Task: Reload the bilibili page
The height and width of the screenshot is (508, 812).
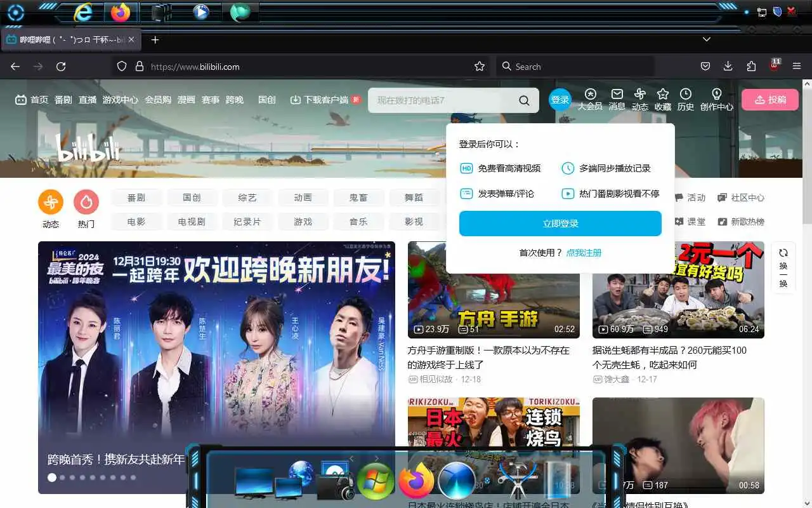Action: (61, 67)
